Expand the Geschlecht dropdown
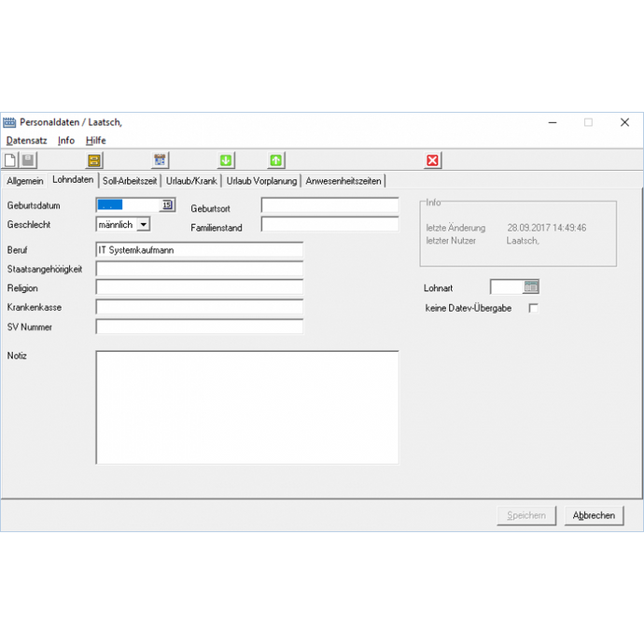The width and height of the screenshot is (644, 644). click(x=143, y=225)
